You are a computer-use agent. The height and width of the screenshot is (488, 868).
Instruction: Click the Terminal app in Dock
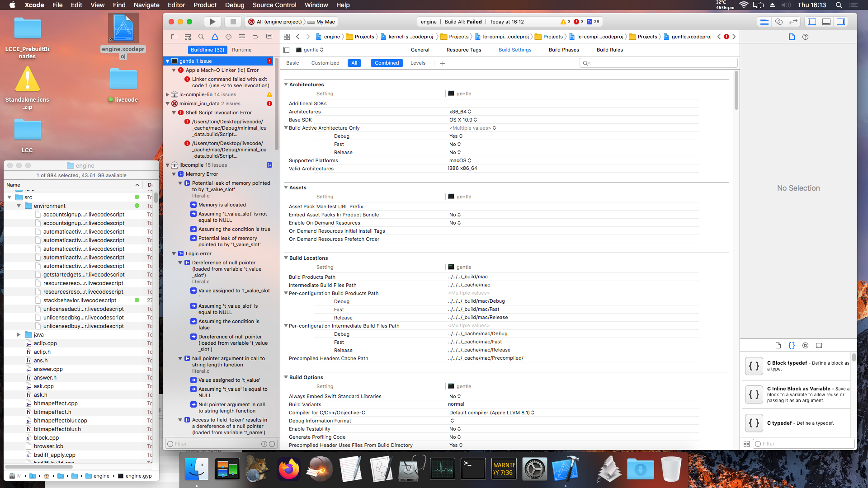pos(473,470)
